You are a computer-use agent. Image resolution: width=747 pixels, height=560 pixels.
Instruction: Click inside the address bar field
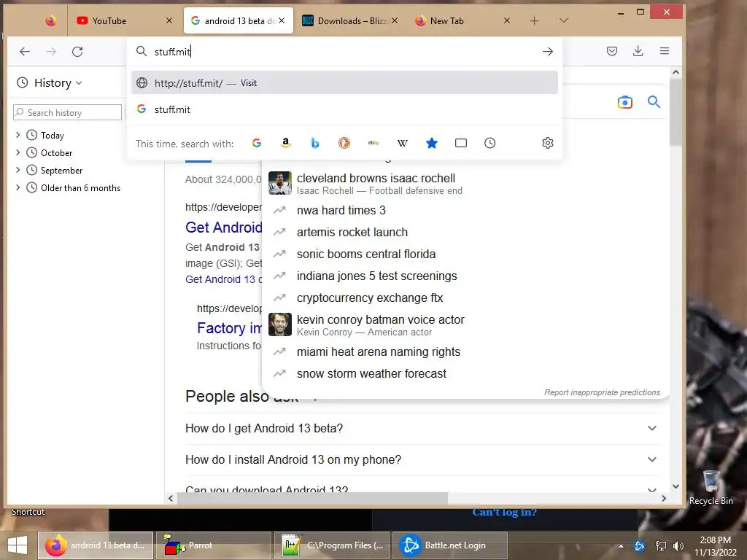click(343, 52)
